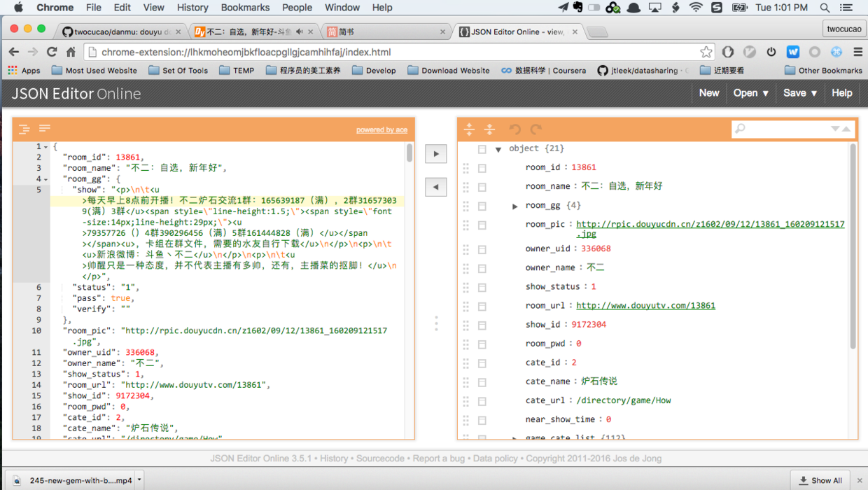Switch to 简书 tab
This screenshot has height=490, width=868.
[385, 31]
